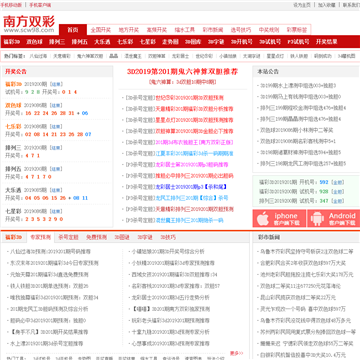Open [结果] link beside 排列三 draw
360x360 pixels.
coord(56,148)
